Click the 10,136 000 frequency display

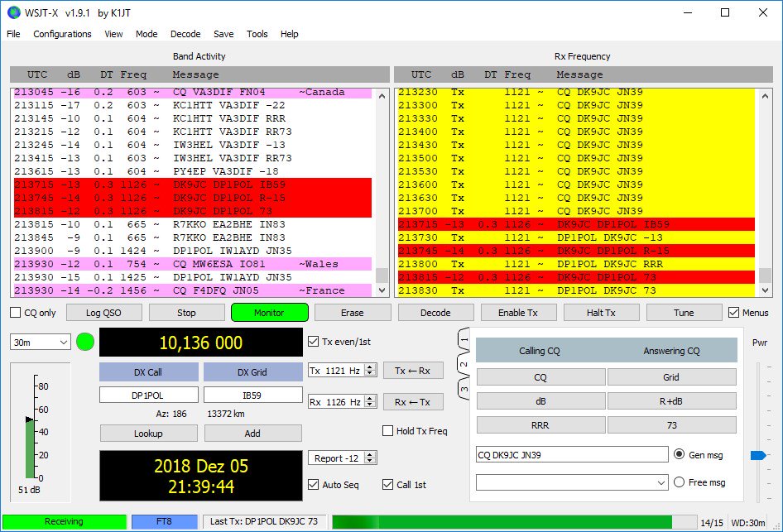[x=201, y=343]
